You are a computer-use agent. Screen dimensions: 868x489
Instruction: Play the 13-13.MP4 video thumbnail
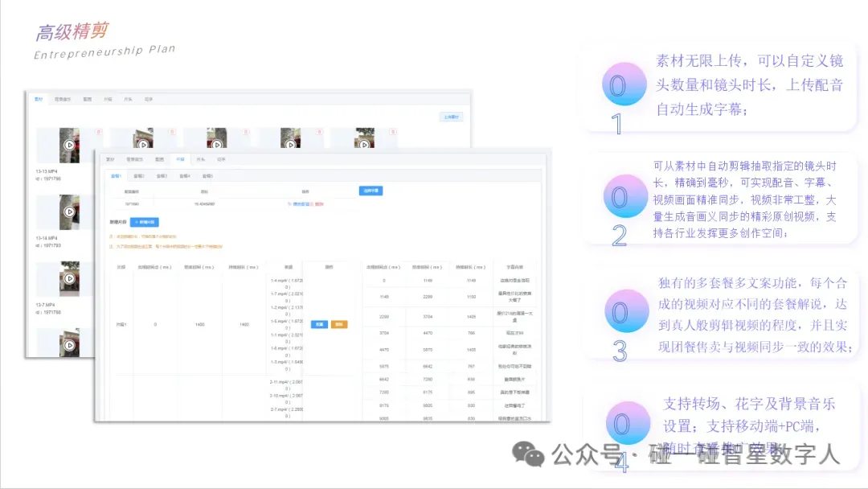tap(70, 144)
